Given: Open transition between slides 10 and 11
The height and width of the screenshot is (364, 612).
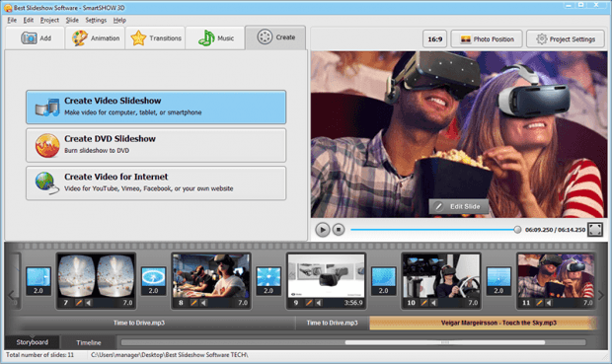Looking at the screenshot, I should click(498, 280).
